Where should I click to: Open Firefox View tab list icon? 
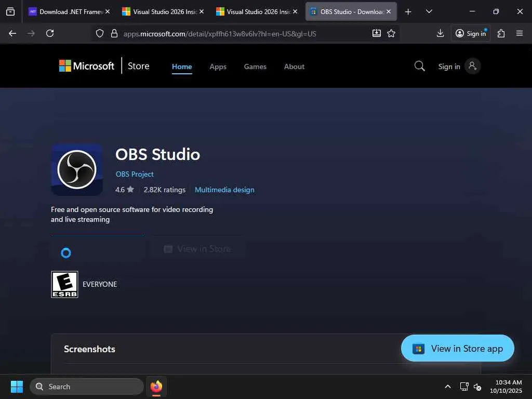click(x=10, y=11)
